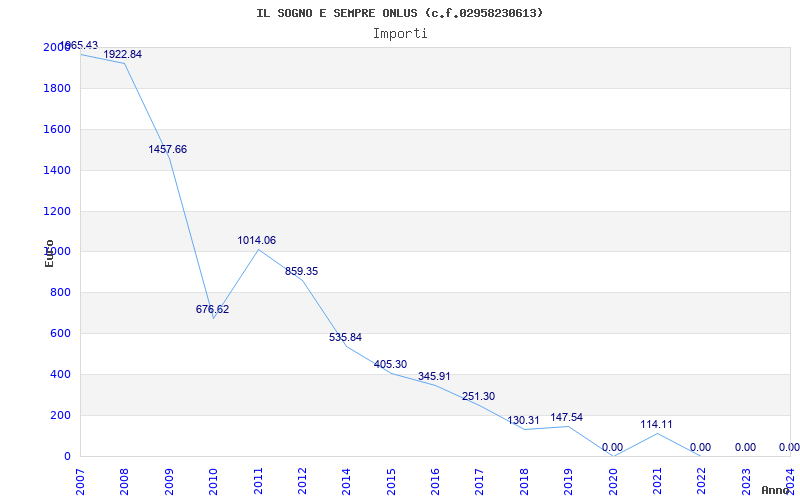The height and width of the screenshot is (500, 800).
Task: Click x-axis year 2017
Action: pyautogui.click(x=480, y=482)
